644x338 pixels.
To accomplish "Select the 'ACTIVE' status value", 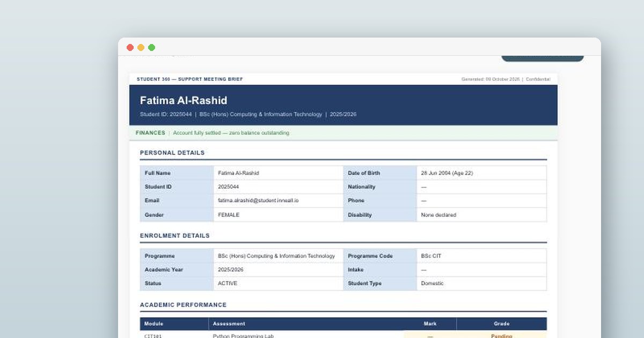I will point(228,283).
